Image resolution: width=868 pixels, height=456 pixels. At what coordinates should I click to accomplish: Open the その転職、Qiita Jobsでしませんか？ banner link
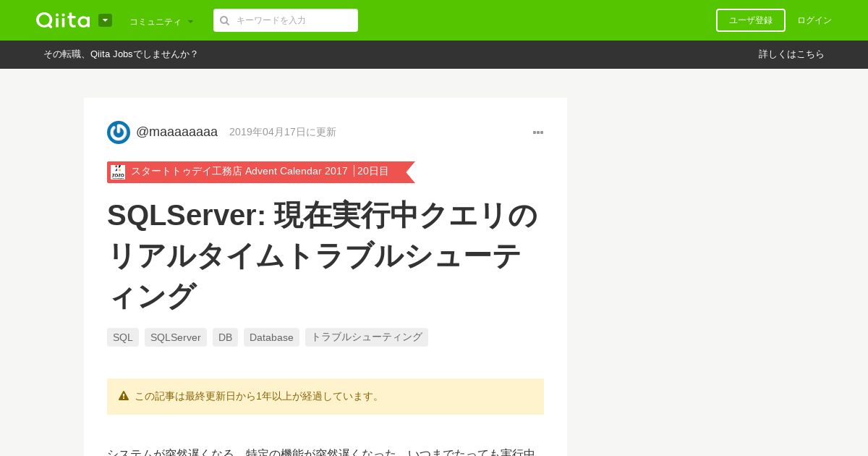pyautogui.click(x=121, y=54)
